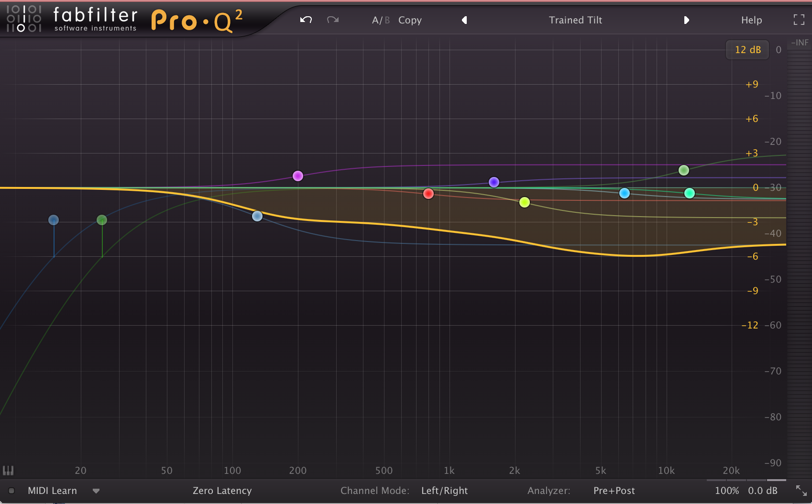The width and height of the screenshot is (812, 504).
Task: Open Analyzer Pre+Post settings
Action: [x=614, y=491]
